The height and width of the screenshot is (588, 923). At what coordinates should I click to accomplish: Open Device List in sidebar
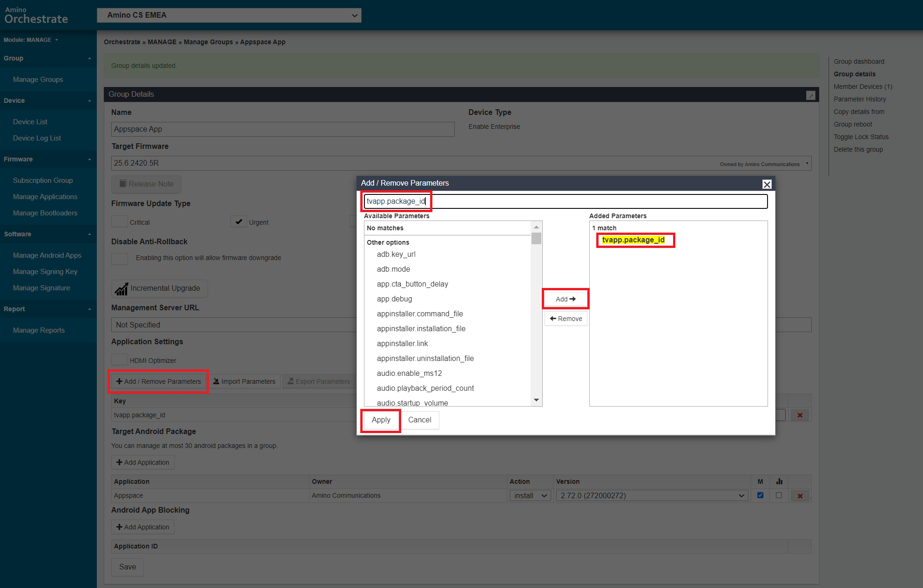point(30,122)
